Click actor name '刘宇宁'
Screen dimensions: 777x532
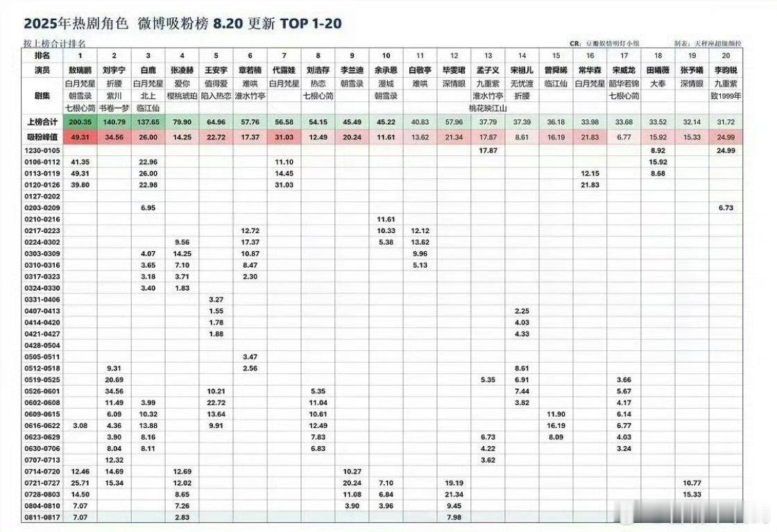pos(114,70)
